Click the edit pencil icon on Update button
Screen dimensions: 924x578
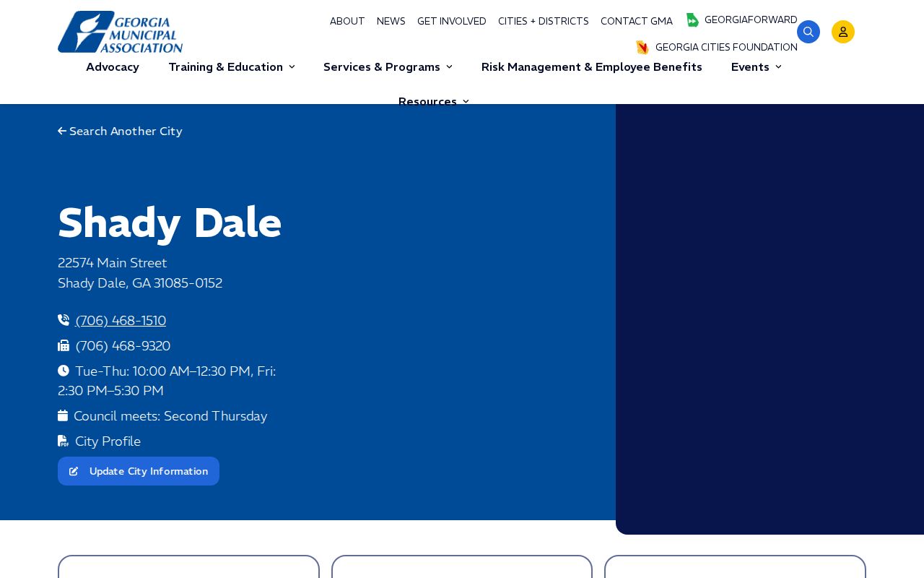pyautogui.click(x=74, y=472)
